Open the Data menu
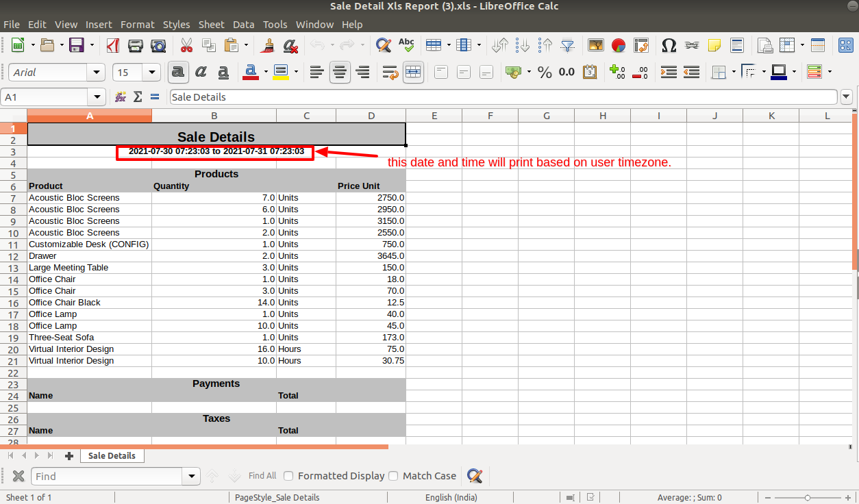This screenshot has height=504, width=859. point(243,24)
